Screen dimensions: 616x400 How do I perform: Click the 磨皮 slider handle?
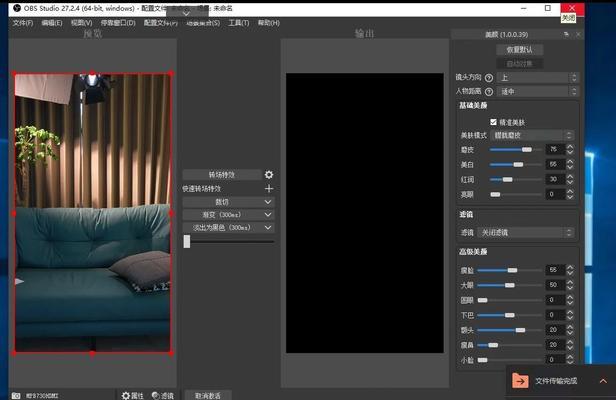pyautogui.click(x=527, y=149)
